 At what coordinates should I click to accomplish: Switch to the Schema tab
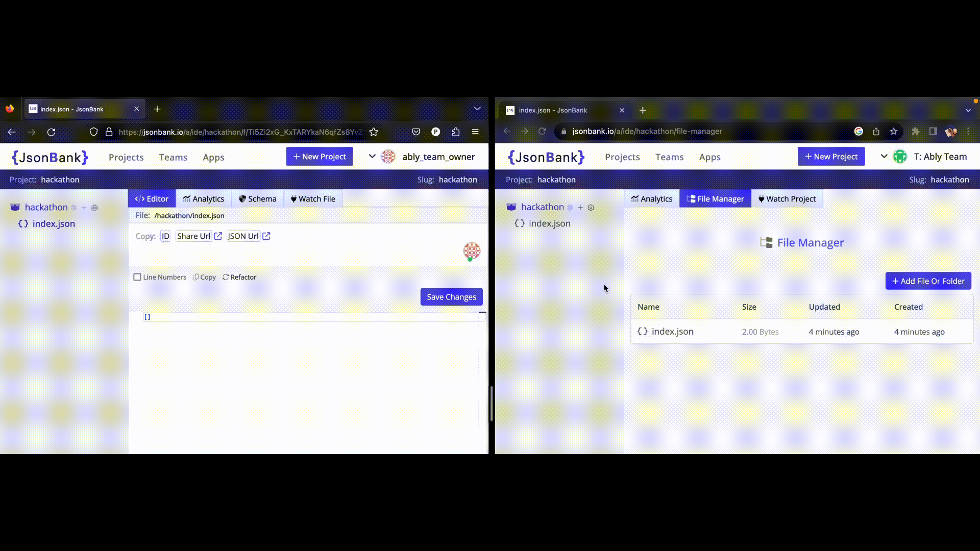tap(257, 199)
